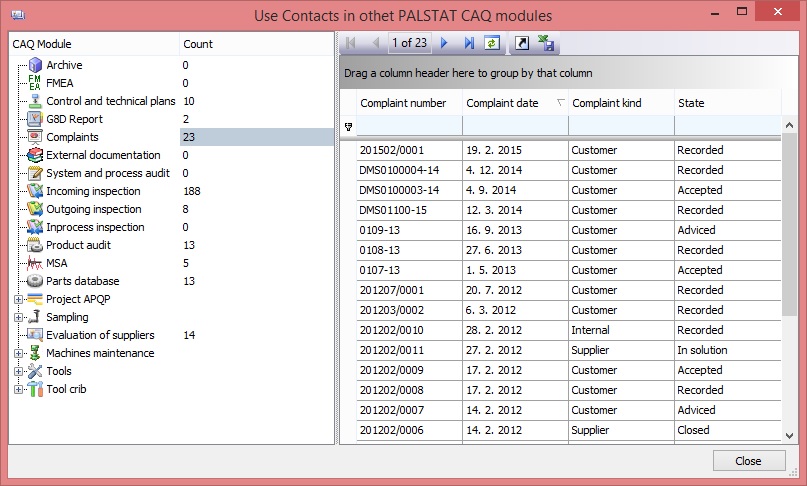Click the Sampling icon
Viewport: 807px width, 486px height.
point(35,317)
